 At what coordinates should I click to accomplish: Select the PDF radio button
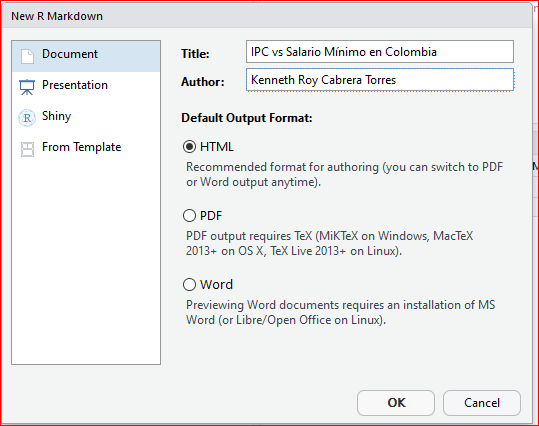coord(189,216)
